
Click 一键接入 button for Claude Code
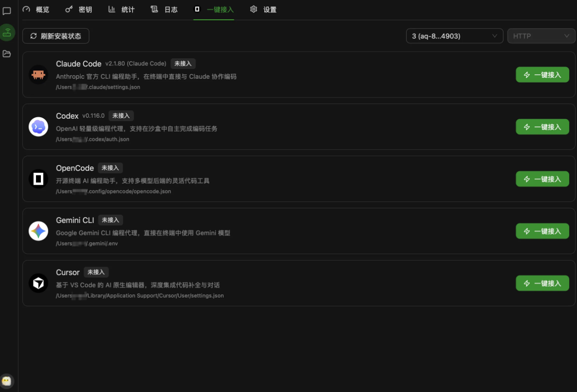click(x=542, y=75)
